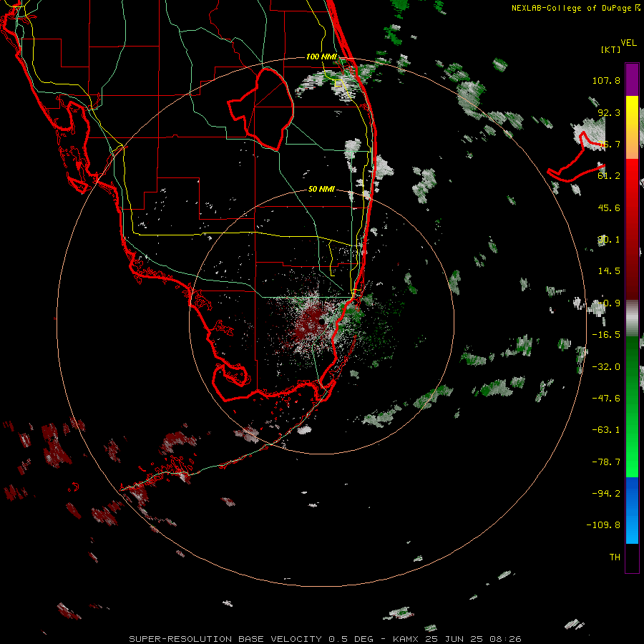Select the 30.1 value on the velocity scale
Viewport: 644px width, 644px height.
[609, 240]
